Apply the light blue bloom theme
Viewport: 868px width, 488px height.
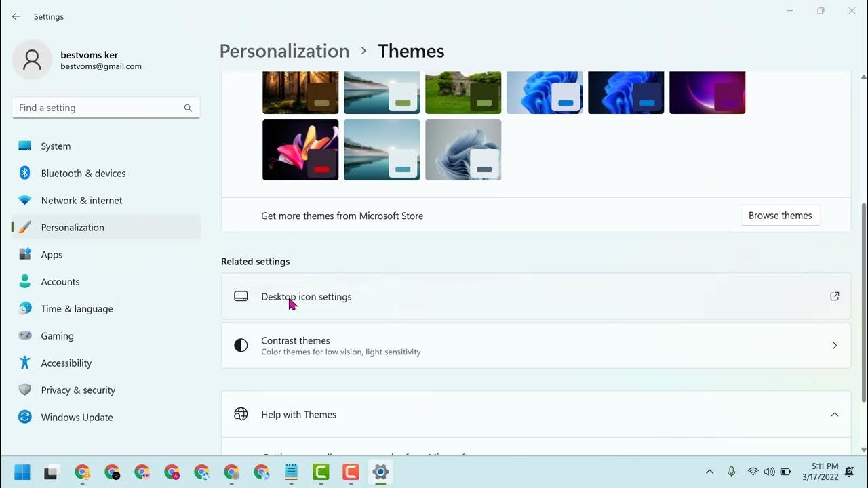(x=545, y=92)
